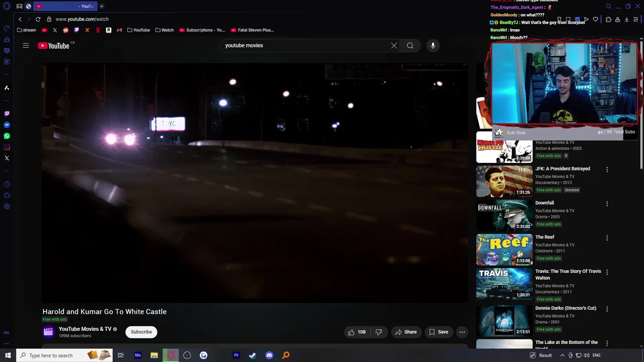The image size is (644, 362).
Task: Open Travis: The True Story Of Travis Walton
Action: 568,275
